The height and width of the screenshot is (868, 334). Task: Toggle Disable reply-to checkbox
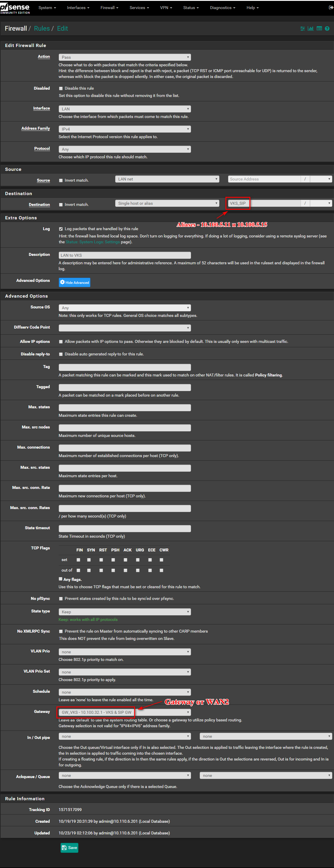pyautogui.click(x=61, y=355)
